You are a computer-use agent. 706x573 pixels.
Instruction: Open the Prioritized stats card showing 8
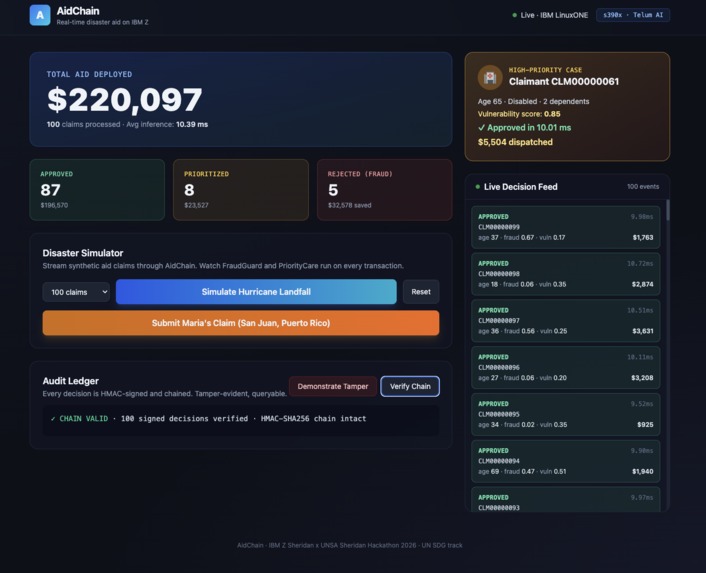click(x=241, y=189)
